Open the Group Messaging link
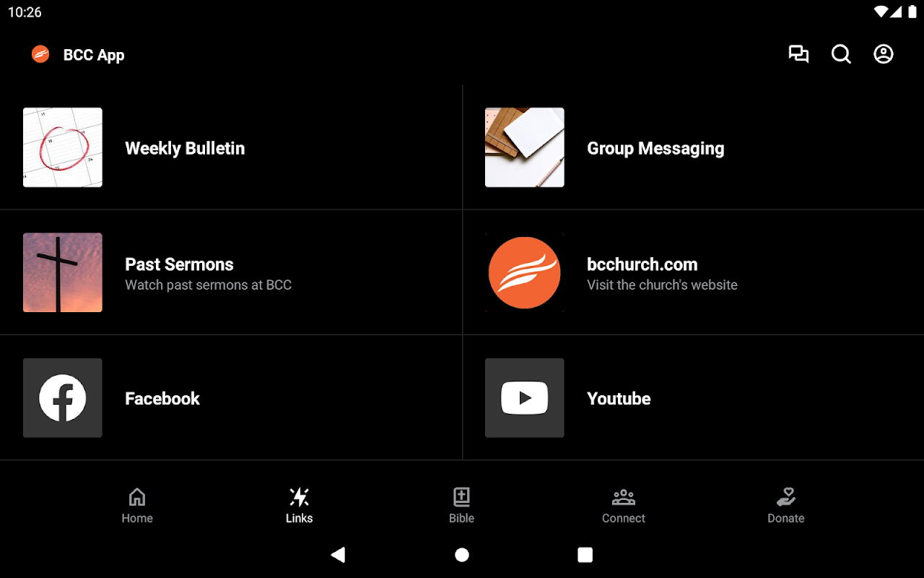This screenshot has height=578, width=924. (655, 148)
